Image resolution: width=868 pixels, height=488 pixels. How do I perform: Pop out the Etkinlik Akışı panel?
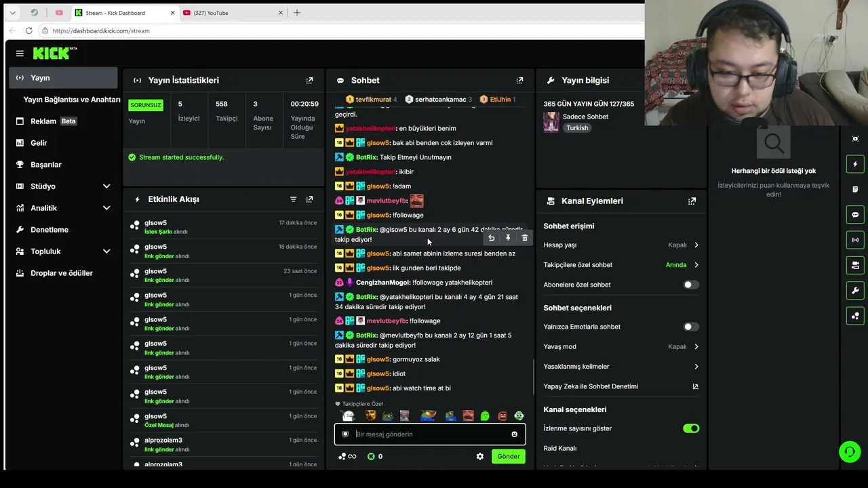tap(309, 199)
